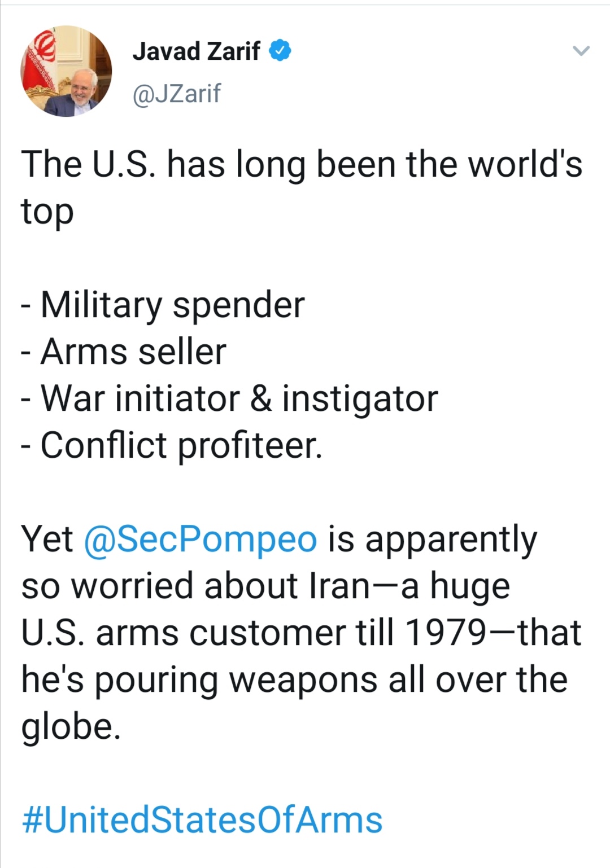
Task: Click the 'Conflict profiteer.' bullet line
Action: tap(172, 445)
